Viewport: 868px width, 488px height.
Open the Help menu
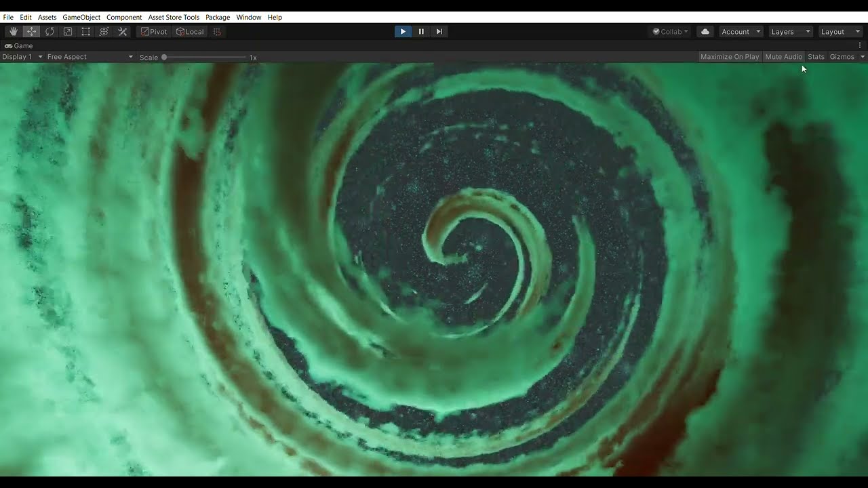[275, 17]
